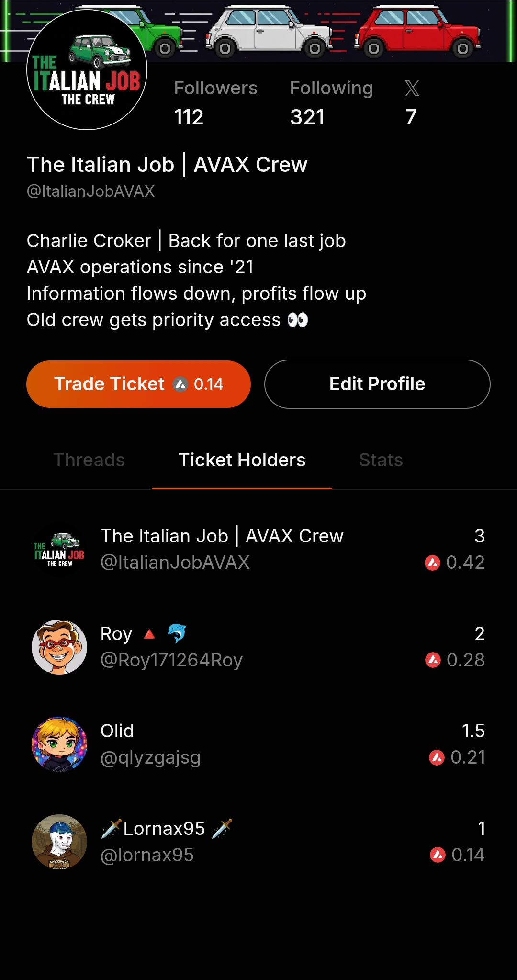517x980 pixels.
Task: Click the AVAX icon in Trade Ticket button
Action: (180, 384)
